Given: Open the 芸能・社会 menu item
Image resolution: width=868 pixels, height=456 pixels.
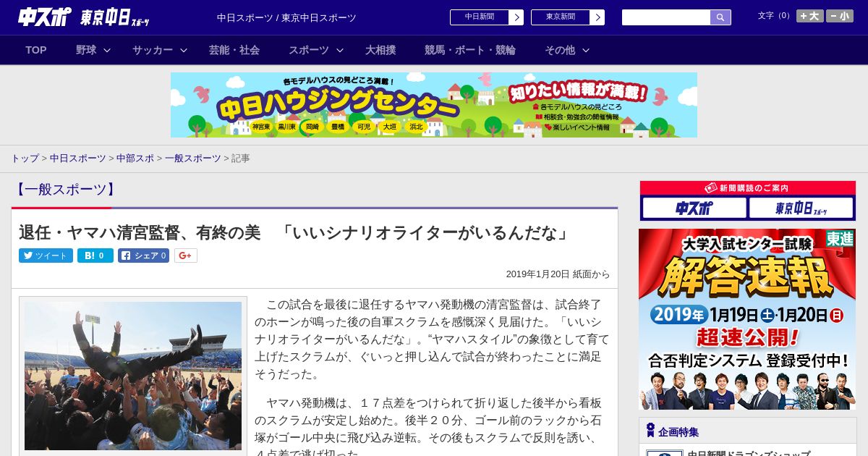Looking at the screenshot, I should pyautogui.click(x=234, y=50).
